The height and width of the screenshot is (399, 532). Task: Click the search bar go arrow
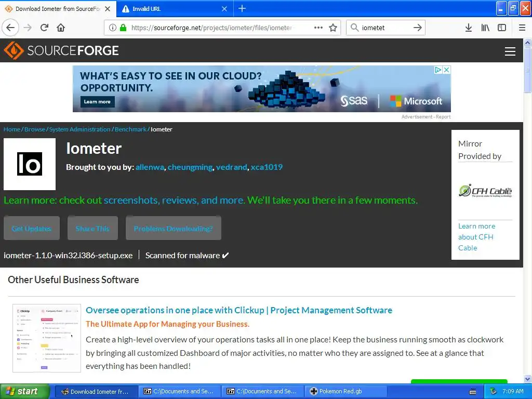click(x=418, y=28)
